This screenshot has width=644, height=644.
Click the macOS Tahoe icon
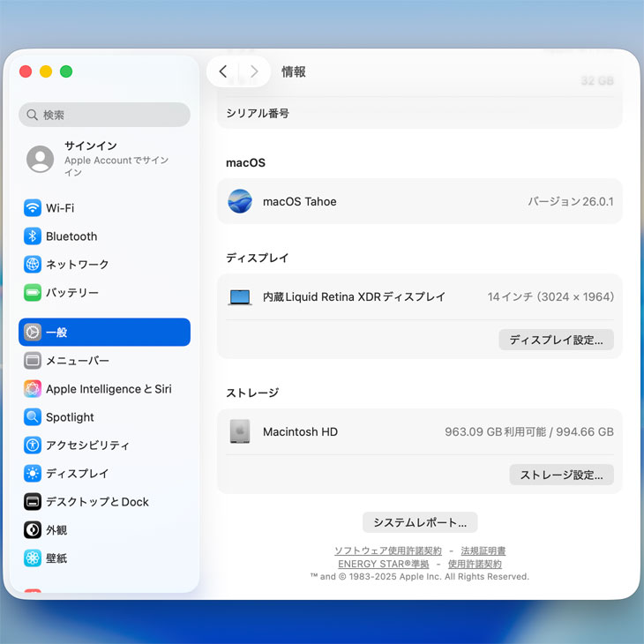tap(240, 201)
